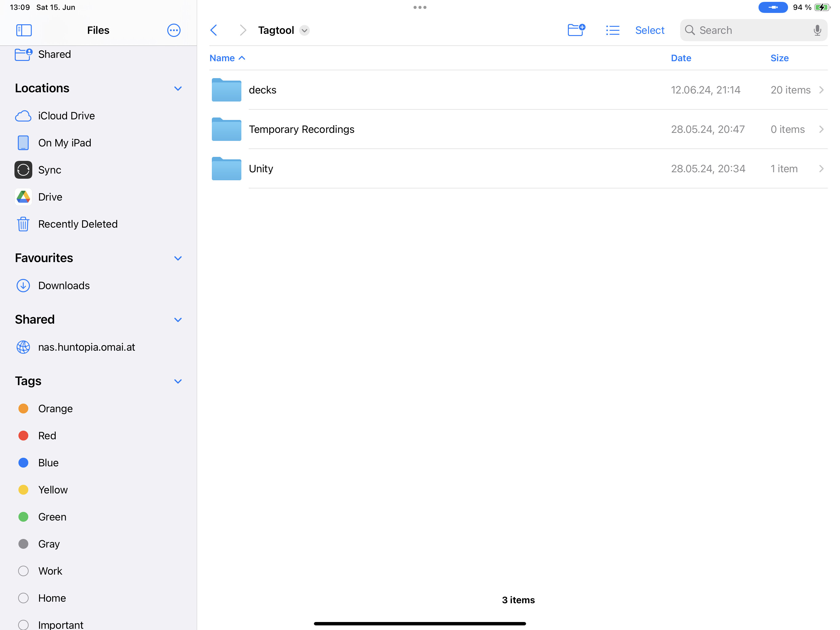Open the Files more options ellipsis

click(173, 30)
